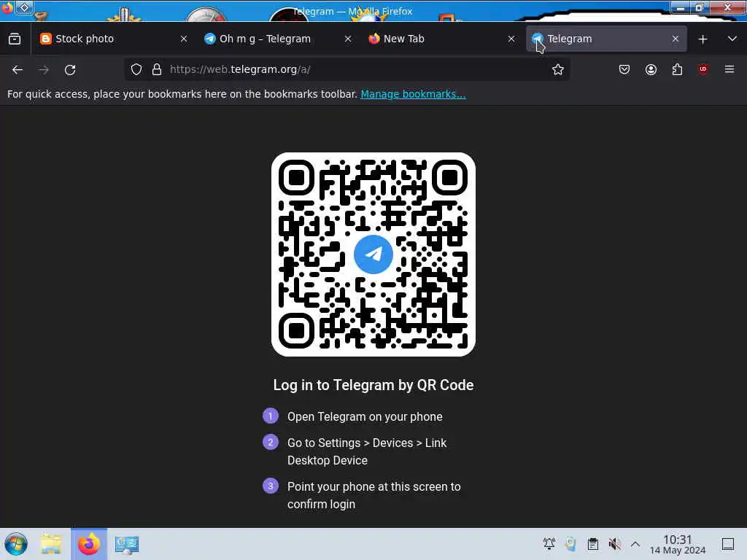Select the Firefox taskbar button

89,544
